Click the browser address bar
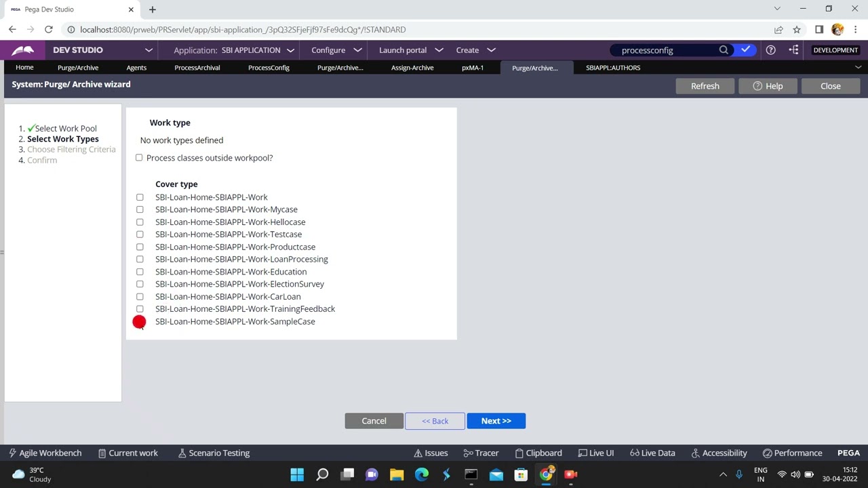 [x=420, y=30]
